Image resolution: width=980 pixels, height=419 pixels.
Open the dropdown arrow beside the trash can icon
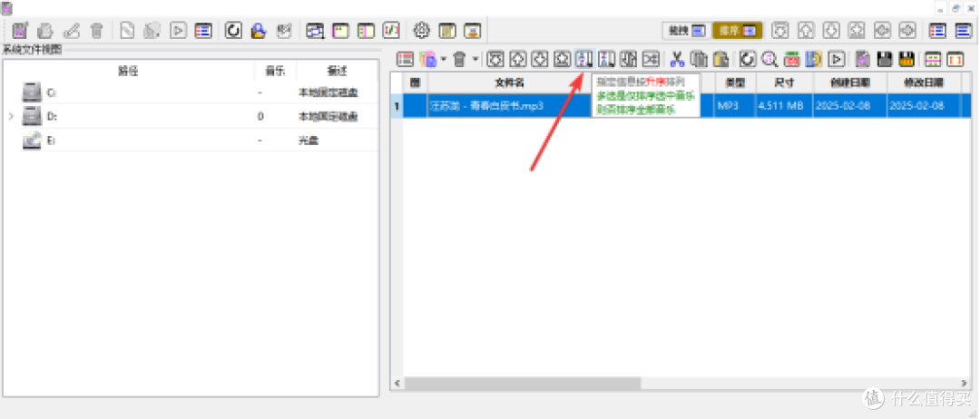(x=475, y=59)
